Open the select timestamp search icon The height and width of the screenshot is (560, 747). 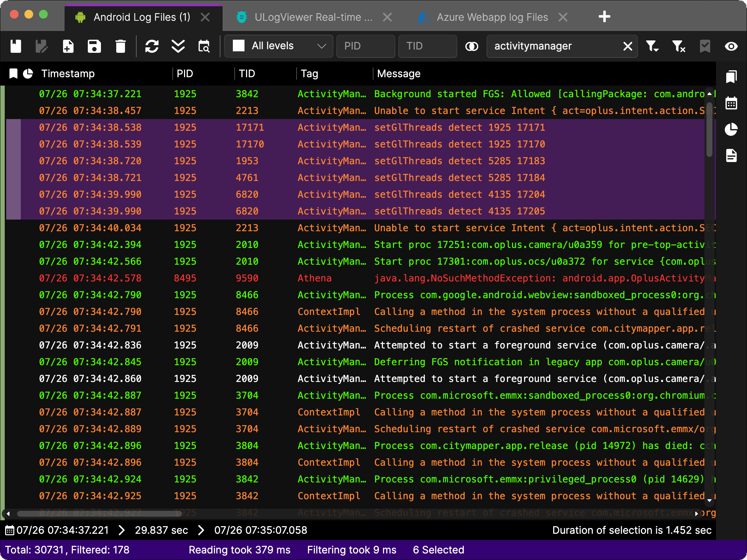(x=204, y=46)
